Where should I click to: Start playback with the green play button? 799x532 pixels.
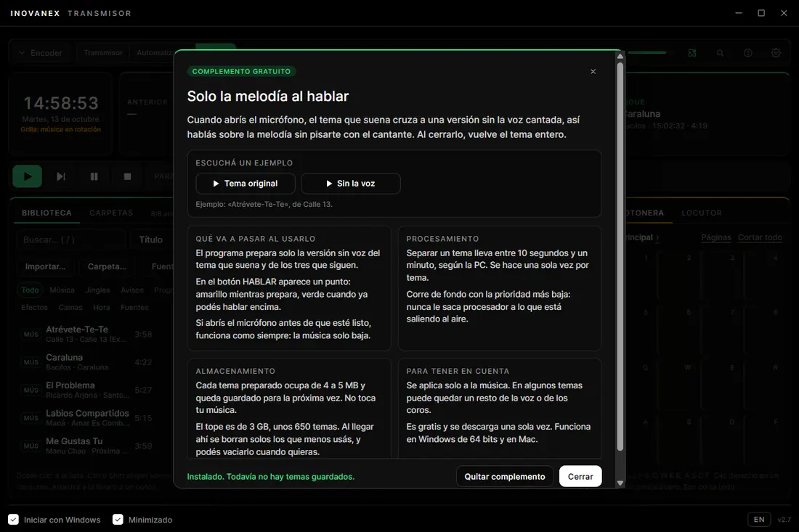pyautogui.click(x=28, y=176)
